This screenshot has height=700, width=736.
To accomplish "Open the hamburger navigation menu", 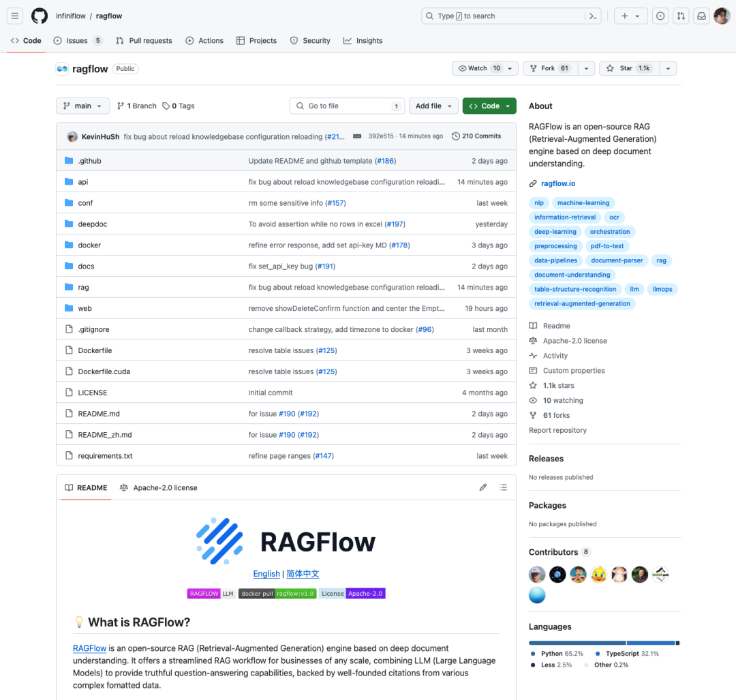I will click(15, 16).
